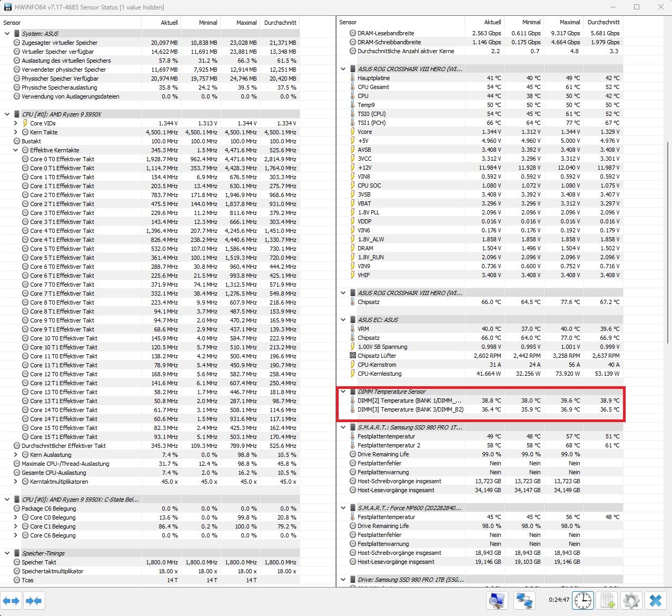Collapse the DIMM Temperature Sensor group
The width and height of the screenshot is (672, 616).
[343, 392]
